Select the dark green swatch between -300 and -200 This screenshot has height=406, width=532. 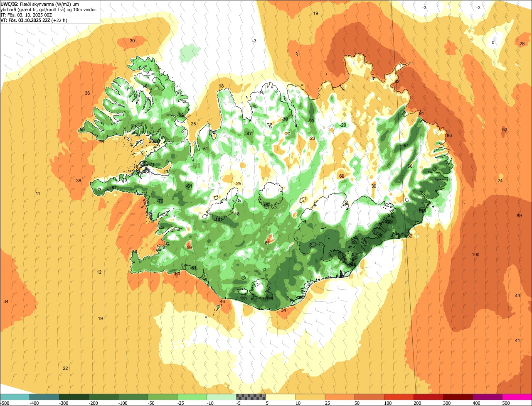coord(74,397)
